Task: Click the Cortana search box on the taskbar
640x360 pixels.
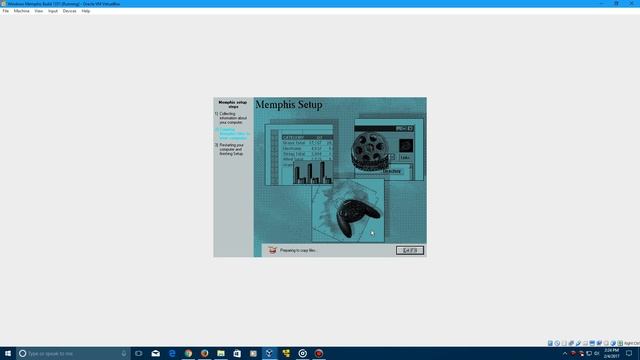Action: pos(73,353)
